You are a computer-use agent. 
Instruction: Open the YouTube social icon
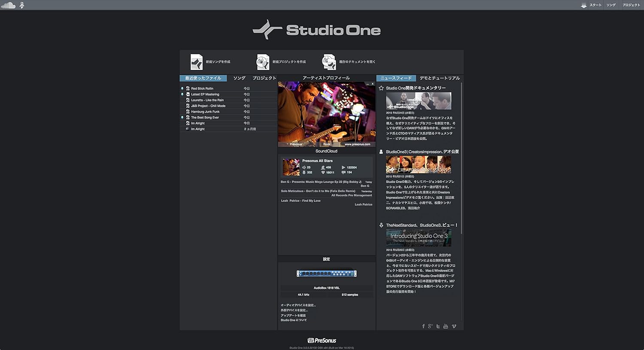(x=446, y=326)
